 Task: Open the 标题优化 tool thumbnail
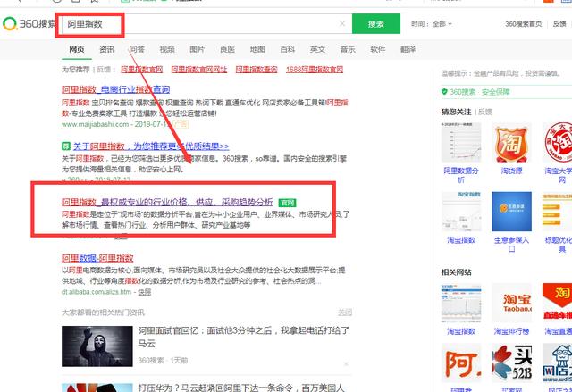pos(557,212)
